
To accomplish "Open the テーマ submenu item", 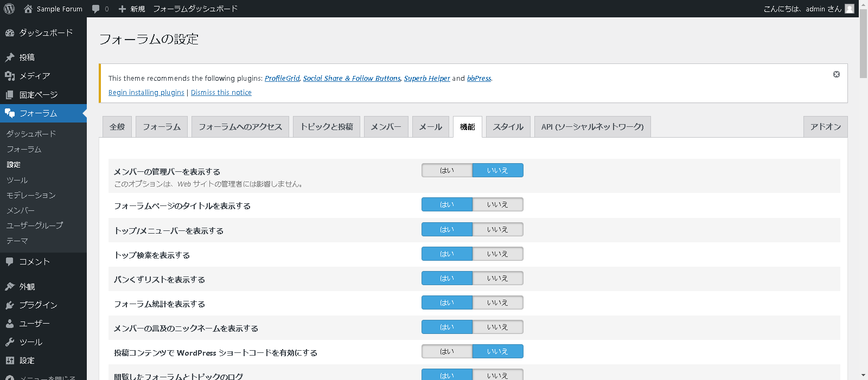I will click(17, 241).
